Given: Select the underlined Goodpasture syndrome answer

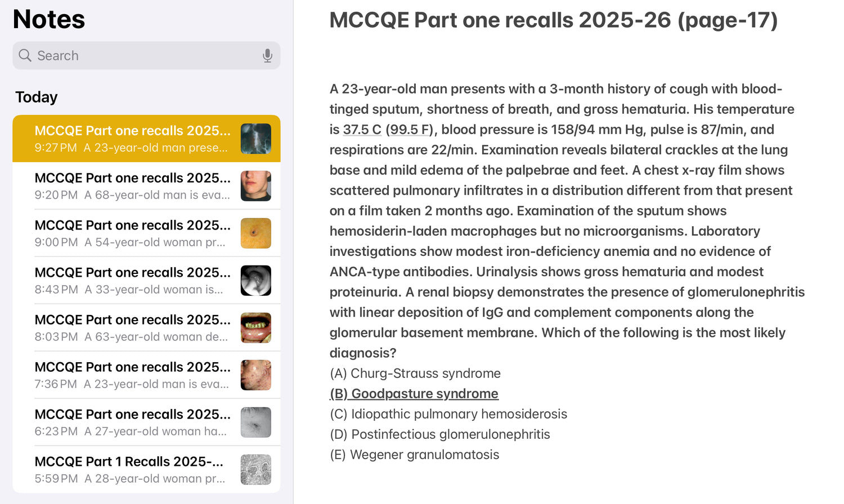Looking at the screenshot, I should [x=414, y=394].
